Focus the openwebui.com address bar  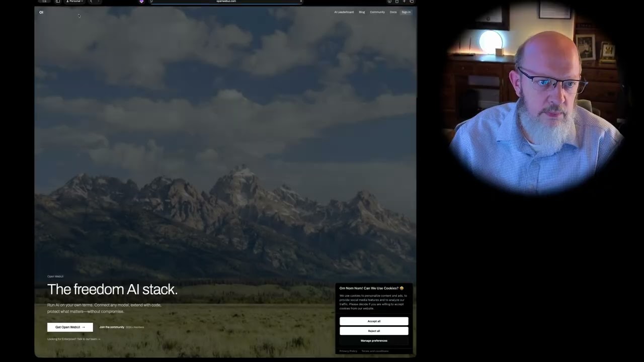226,2
